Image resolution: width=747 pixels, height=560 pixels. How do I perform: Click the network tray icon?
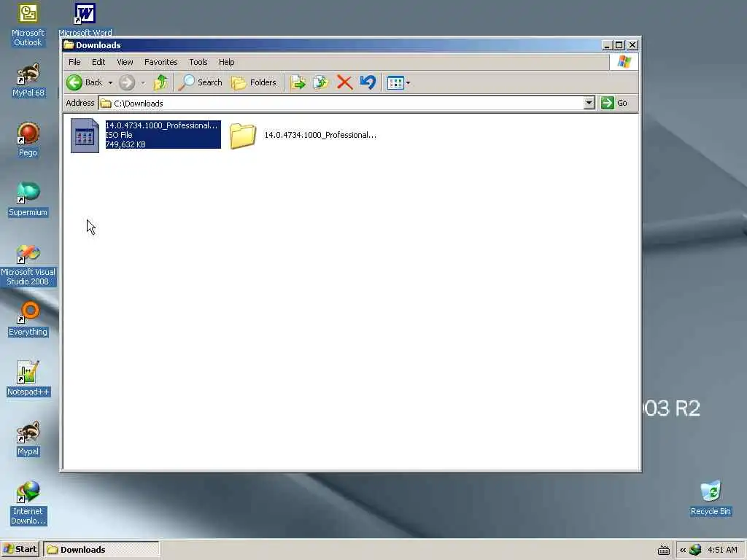pyautogui.click(x=695, y=550)
